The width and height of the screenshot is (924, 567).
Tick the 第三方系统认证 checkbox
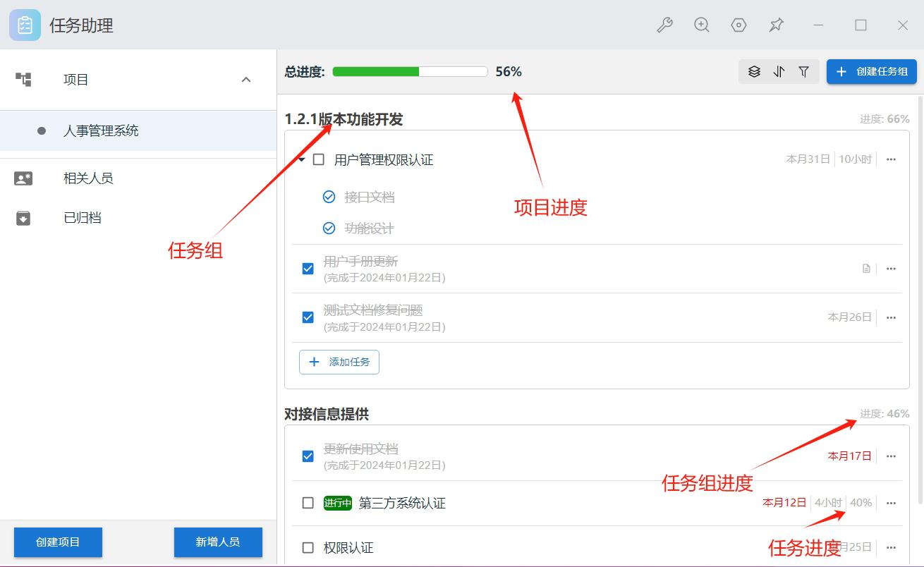[x=308, y=503]
